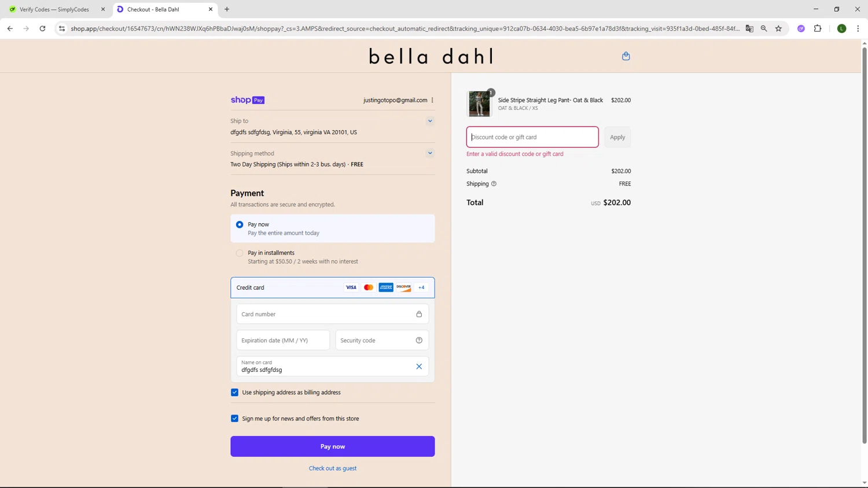868x488 pixels.
Task: Click the Check out as guest link
Action: click(333, 468)
